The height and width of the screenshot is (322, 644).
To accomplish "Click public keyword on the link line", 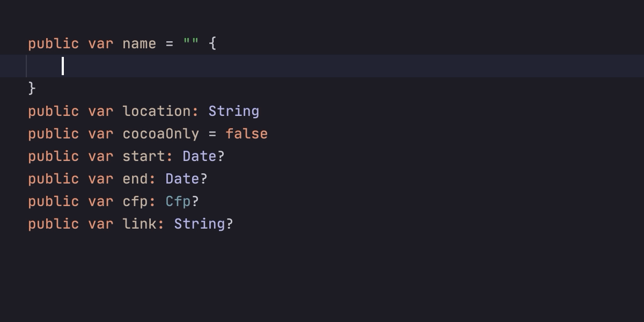I will tap(54, 224).
